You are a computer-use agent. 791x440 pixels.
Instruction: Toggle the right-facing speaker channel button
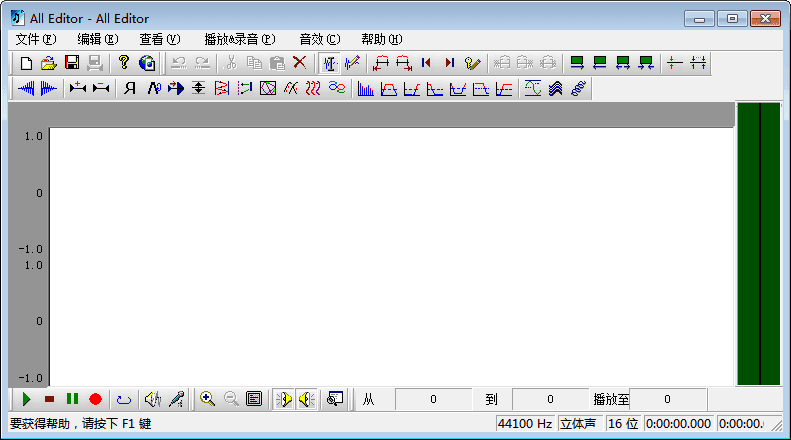point(284,400)
